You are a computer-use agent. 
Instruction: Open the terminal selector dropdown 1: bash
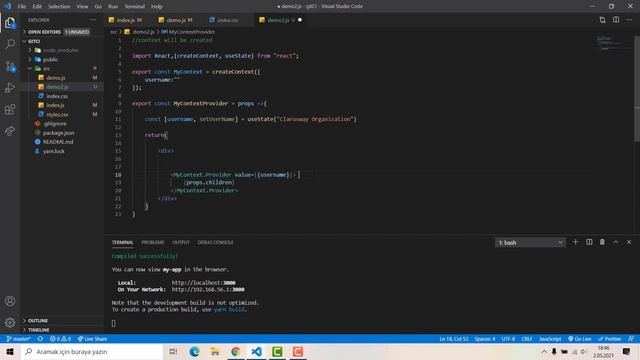pos(530,242)
